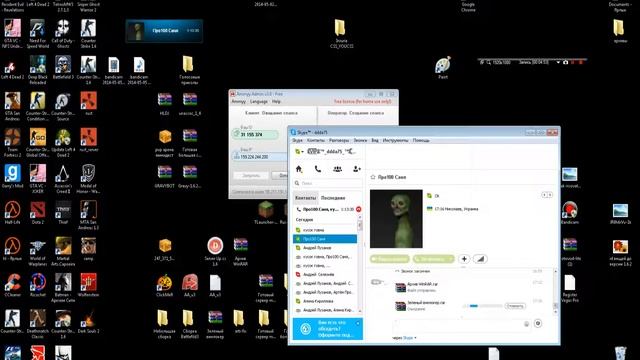Viewport: 640px width, 360px height.
Task: Click Skype chat history scrollbar
Action: point(555,291)
